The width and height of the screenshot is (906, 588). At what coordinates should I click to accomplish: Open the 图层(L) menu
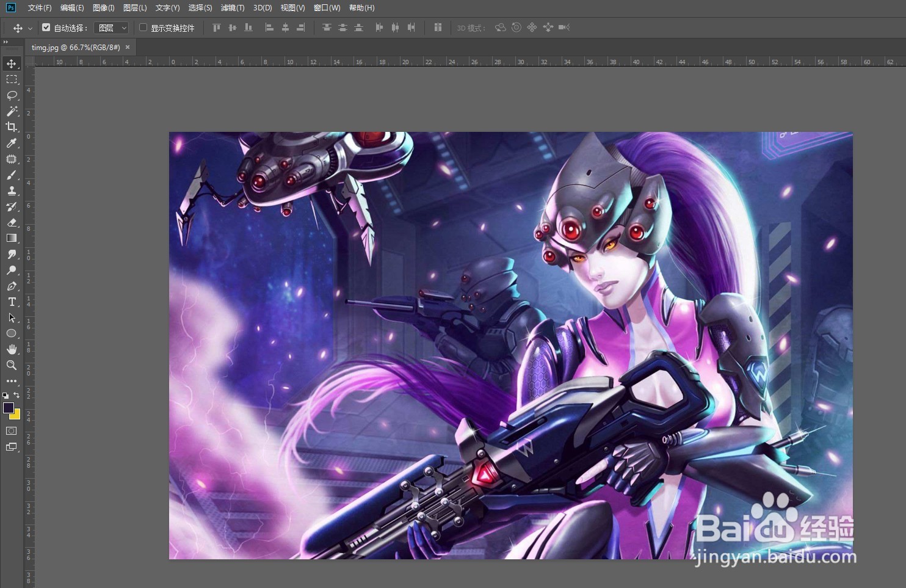135,8
